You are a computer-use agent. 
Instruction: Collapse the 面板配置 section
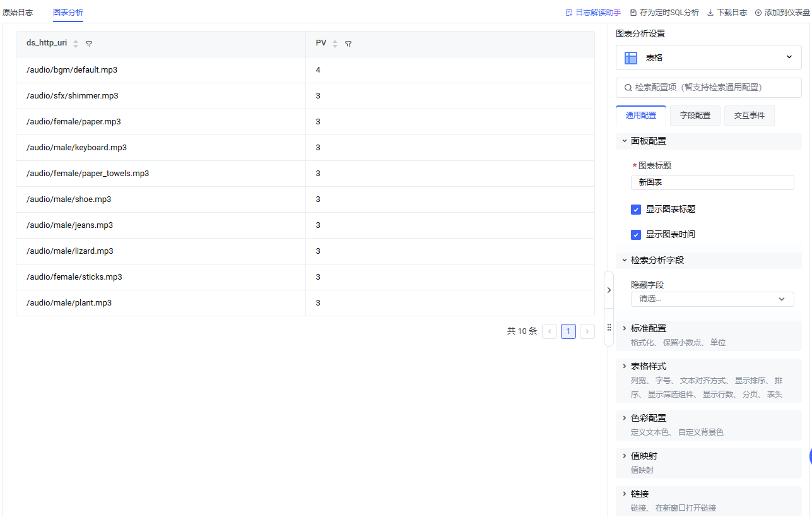click(648, 141)
